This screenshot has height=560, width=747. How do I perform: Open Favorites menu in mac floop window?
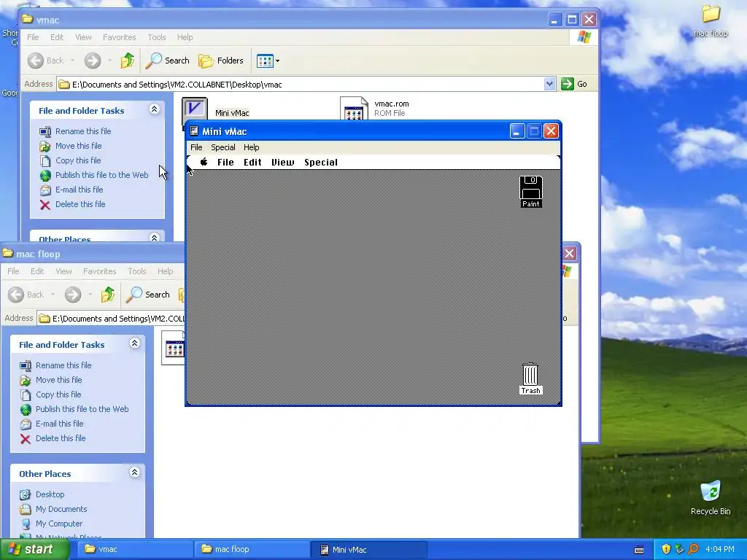99,271
